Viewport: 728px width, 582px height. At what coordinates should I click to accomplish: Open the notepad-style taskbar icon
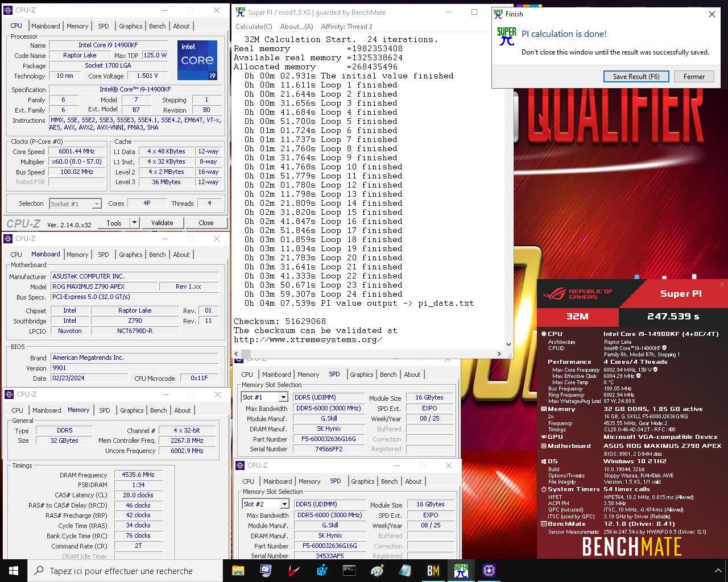click(405, 571)
